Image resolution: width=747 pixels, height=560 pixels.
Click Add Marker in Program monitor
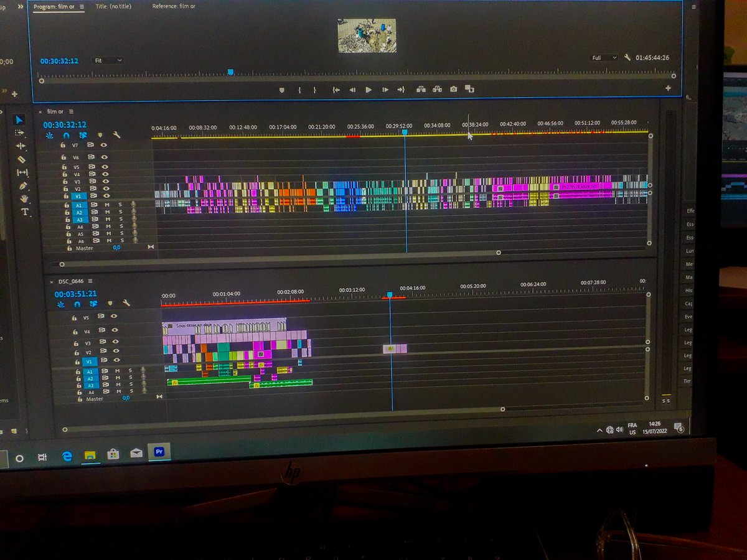[281, 90]
